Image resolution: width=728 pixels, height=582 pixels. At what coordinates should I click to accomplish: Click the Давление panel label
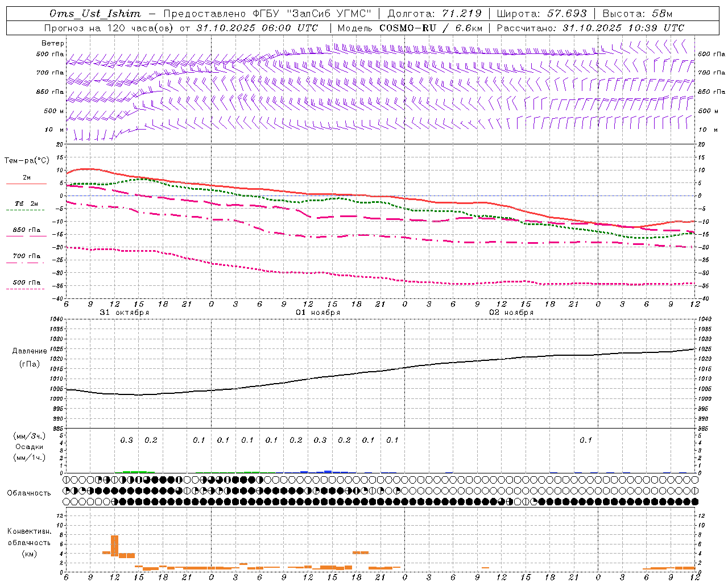click(29, 351)
